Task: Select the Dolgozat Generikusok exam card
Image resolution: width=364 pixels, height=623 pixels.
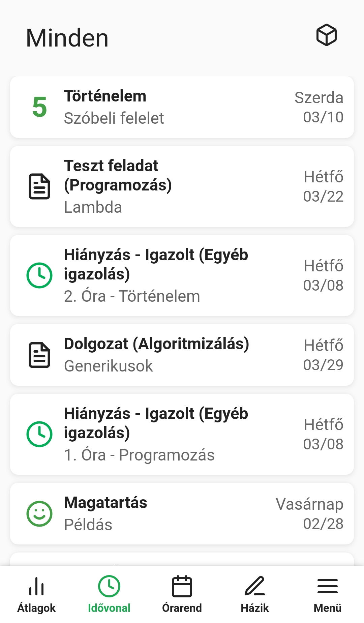Action: (x=169, y=355)
